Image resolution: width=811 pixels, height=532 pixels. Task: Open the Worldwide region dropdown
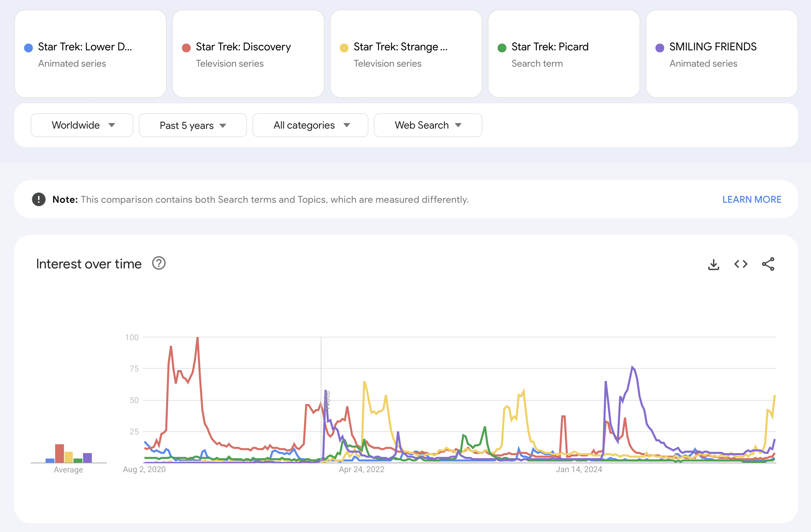click(82, 125)
